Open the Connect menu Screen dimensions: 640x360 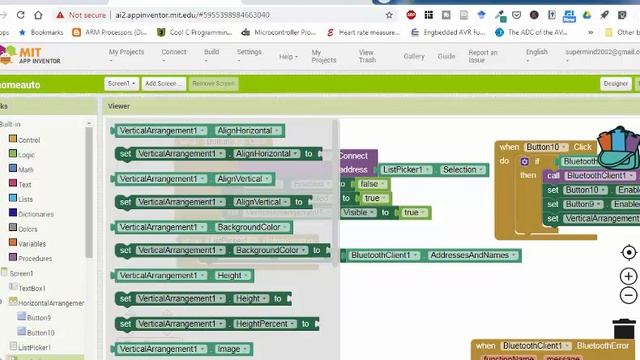174,56
